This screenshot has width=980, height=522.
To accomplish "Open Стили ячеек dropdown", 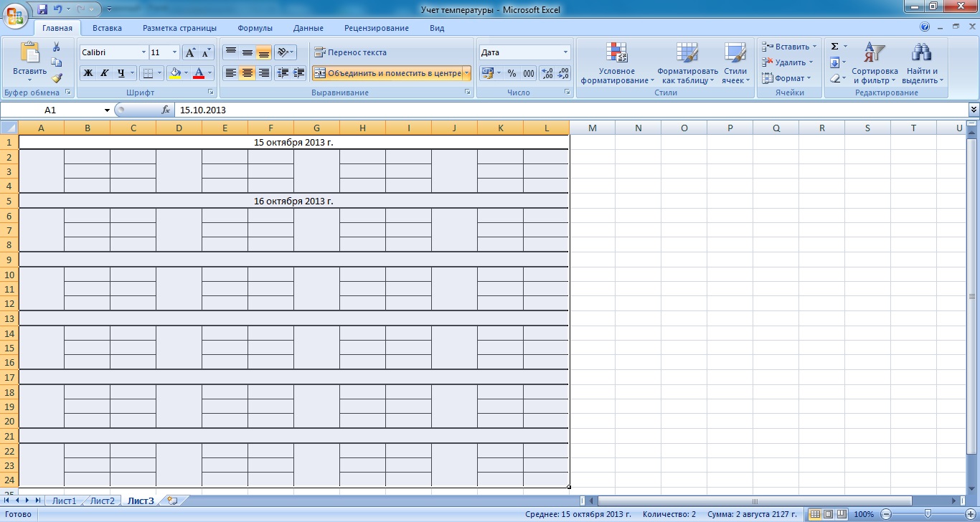I will tap(735, 64).
